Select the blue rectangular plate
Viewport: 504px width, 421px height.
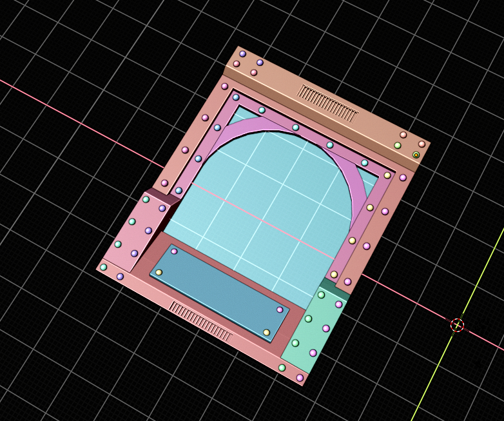pos(219,292)
